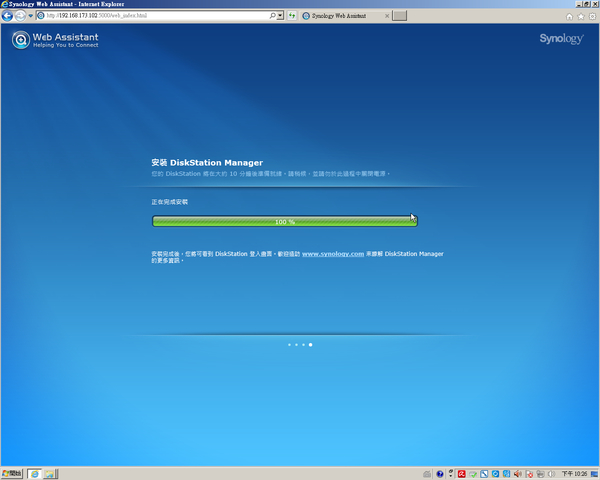Open the red antivirus tray icon
This screenshot has width=600, height=480.
(461, 474)
